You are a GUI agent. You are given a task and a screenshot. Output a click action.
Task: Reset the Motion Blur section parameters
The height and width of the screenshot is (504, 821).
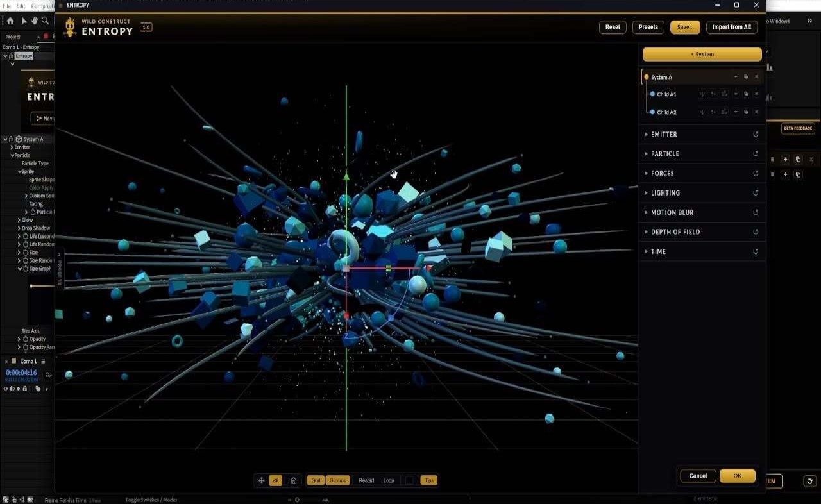click(x=756, y=212)
